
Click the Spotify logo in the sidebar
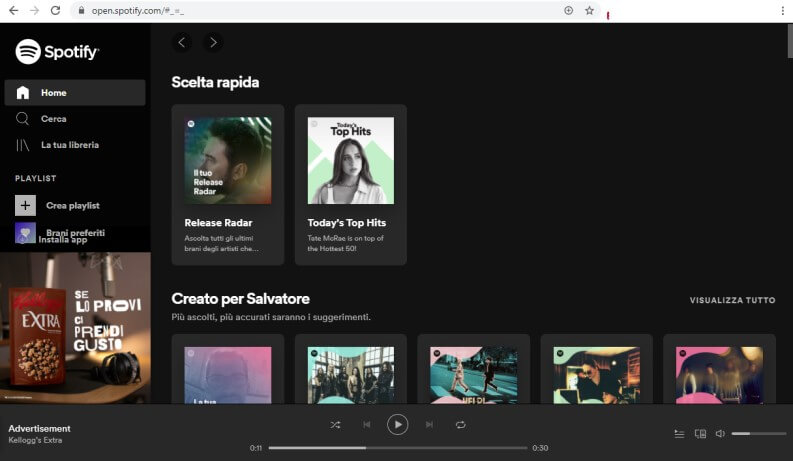pos(57,52)
